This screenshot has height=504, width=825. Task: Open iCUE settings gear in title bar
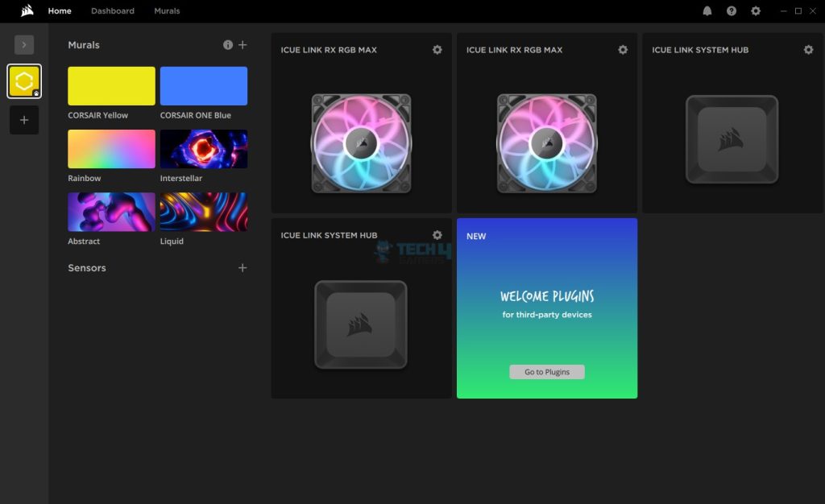tap(756, 11)
